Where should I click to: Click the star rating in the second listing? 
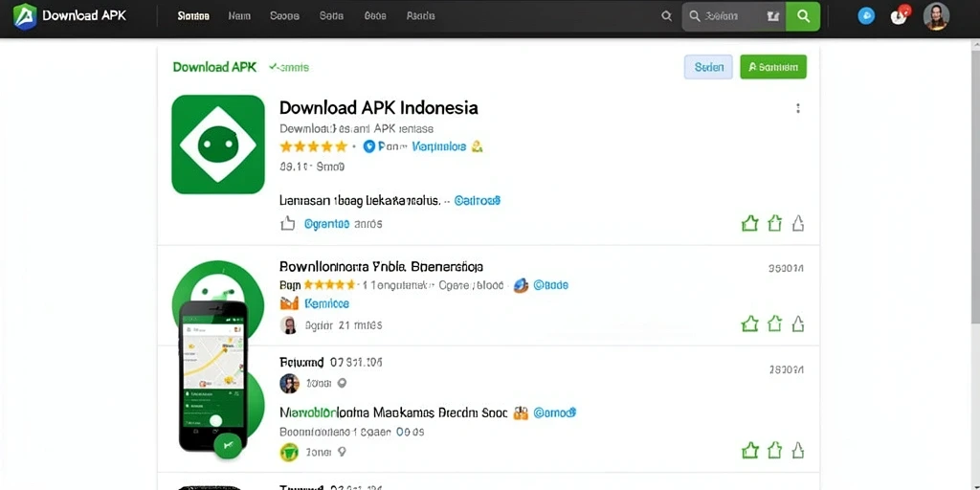pyautogui.click(x=329, y=285)
